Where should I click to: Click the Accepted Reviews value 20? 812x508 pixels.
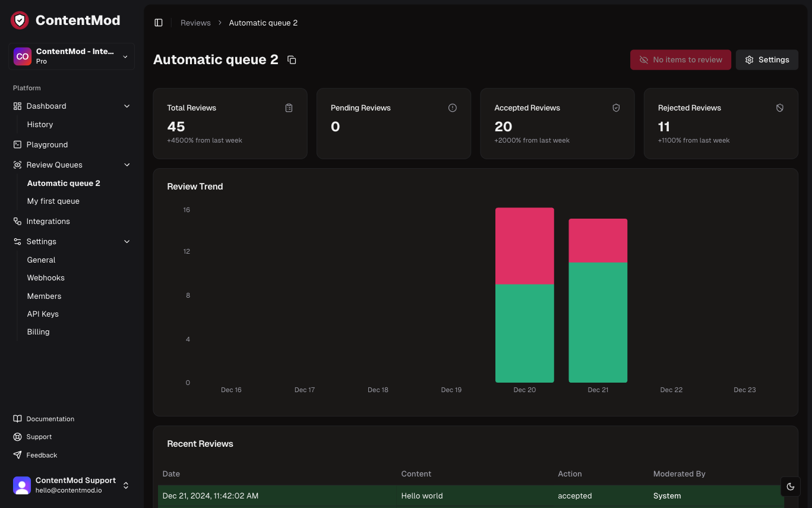[503, 127]
